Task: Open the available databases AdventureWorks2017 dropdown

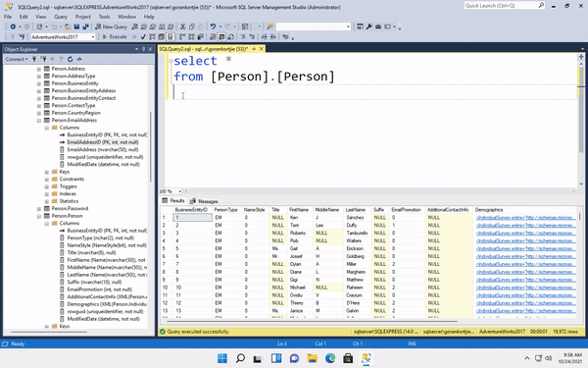Action: [x=93, y=37]
